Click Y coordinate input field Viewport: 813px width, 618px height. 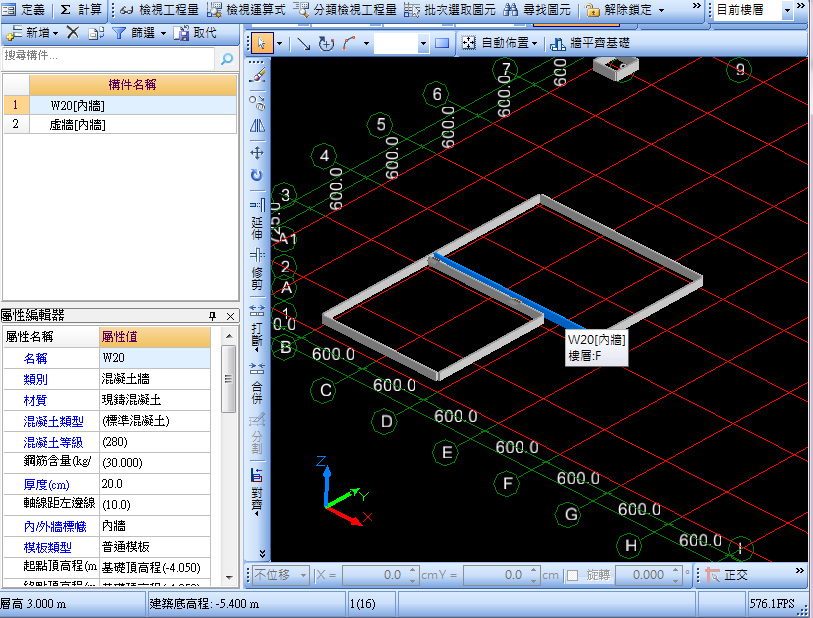501,575
